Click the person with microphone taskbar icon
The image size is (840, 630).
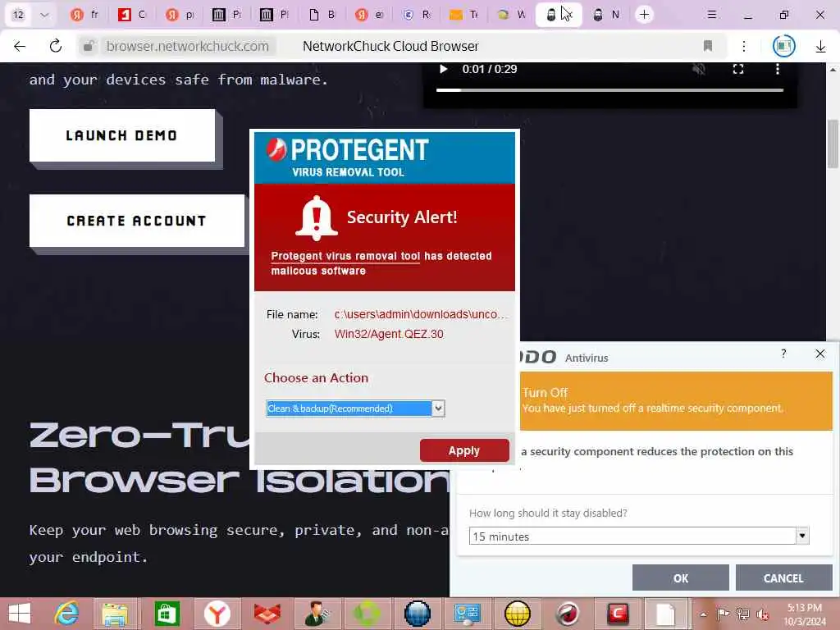pos(317,614)
